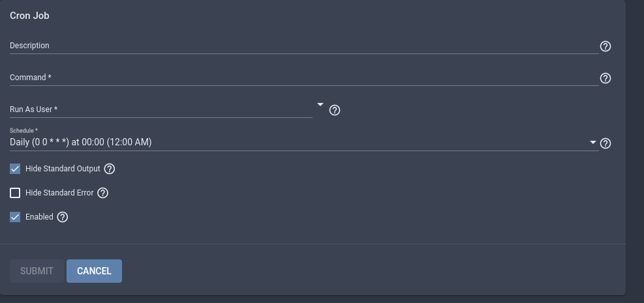Show help for the Command field
The width and height of the screenshot is (644, 303).
pos(606,78)
